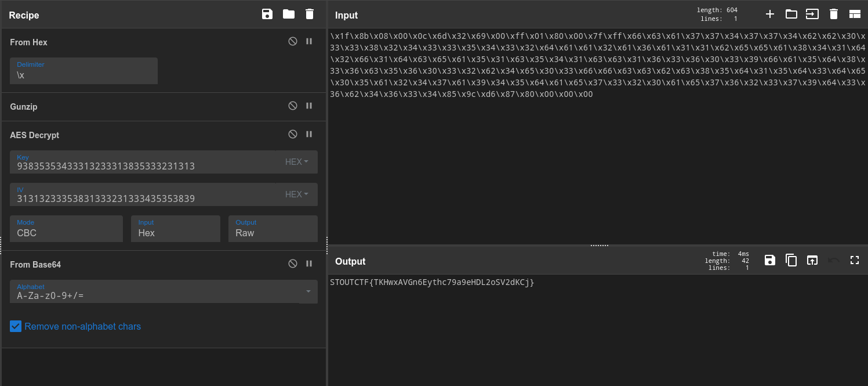
Task: Set breakpoint on Gunzip operation
Action: point(309,106)
